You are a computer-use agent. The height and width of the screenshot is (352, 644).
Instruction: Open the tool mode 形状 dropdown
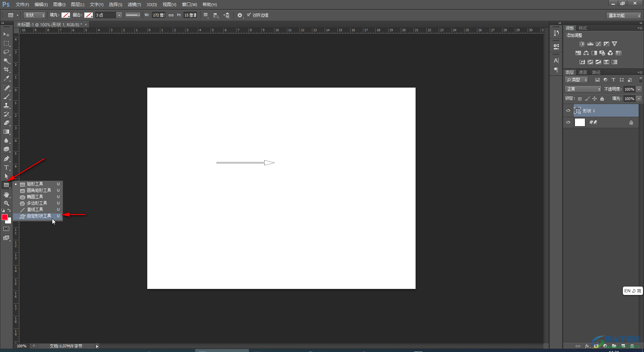[35, 15]
